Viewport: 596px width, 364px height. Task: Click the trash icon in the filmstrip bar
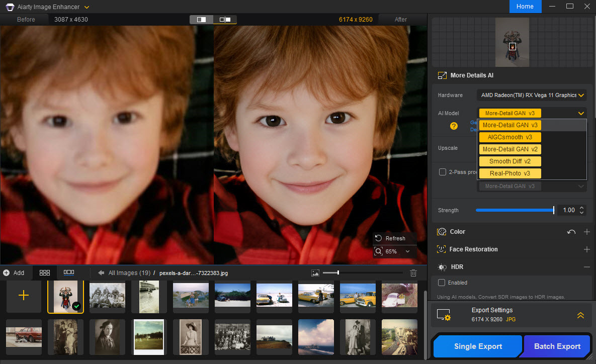coord(413,272)
